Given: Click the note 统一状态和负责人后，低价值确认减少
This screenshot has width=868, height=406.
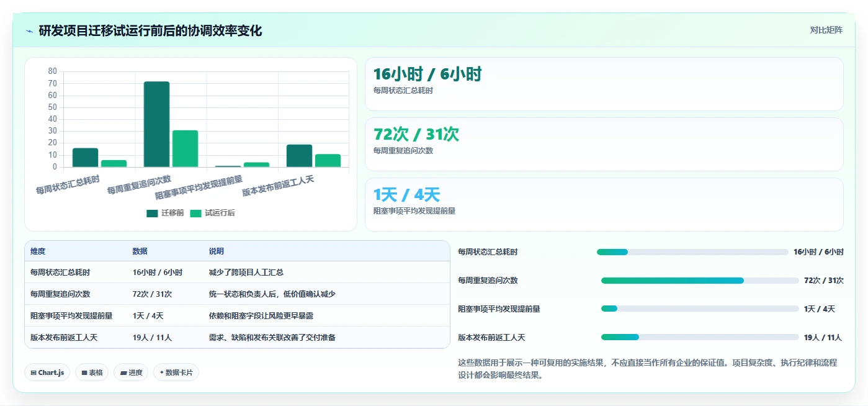Looking at the screenshot, I should coord(272,294).
